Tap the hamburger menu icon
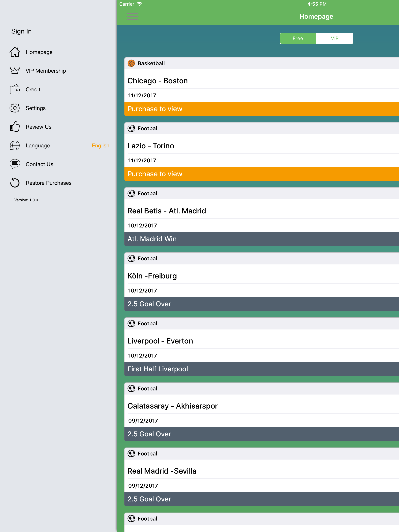Viewport: 399px width, 532px height. [132, 16]
